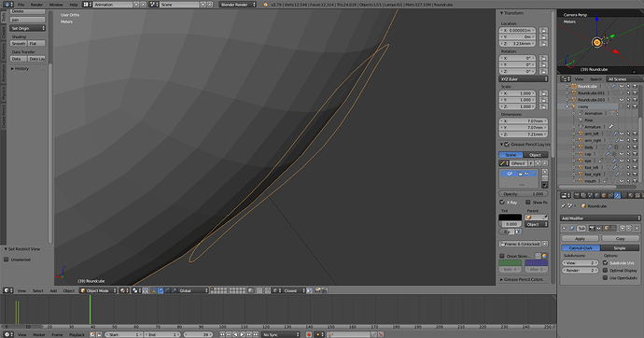
Task: Toggle Subsurf modifier viewport display eye
Action: [x=598, y=229]
